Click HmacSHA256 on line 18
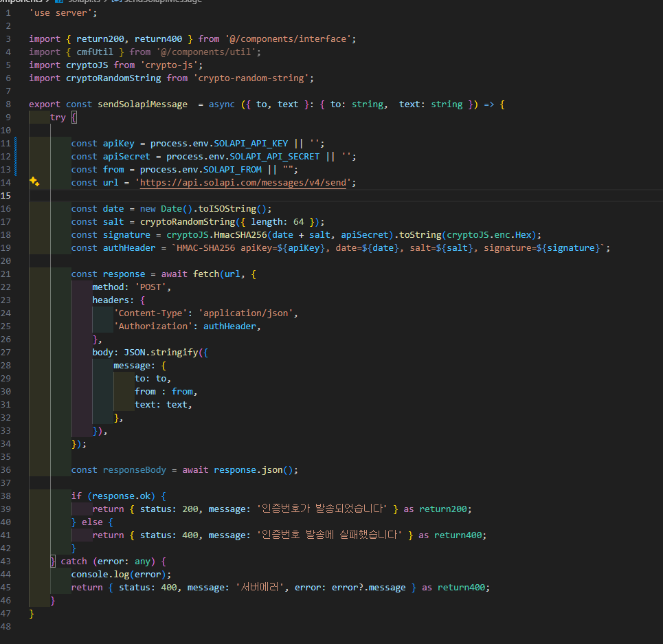The height and width of the screenshot is (644, 663). [240, 235]
